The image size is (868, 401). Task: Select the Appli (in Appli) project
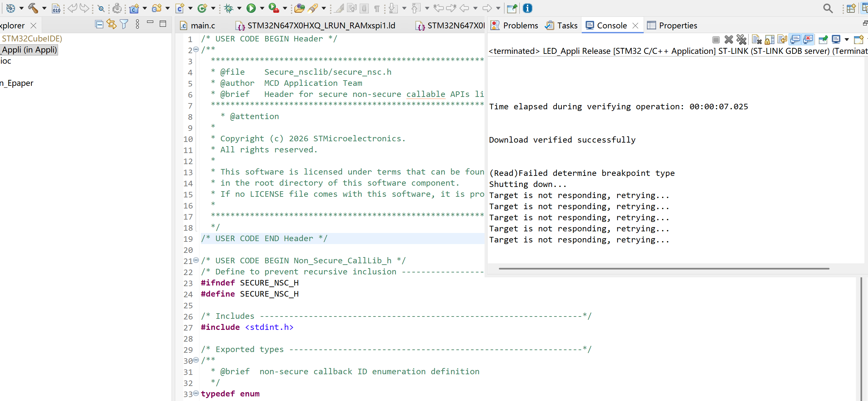coord(29,50)
